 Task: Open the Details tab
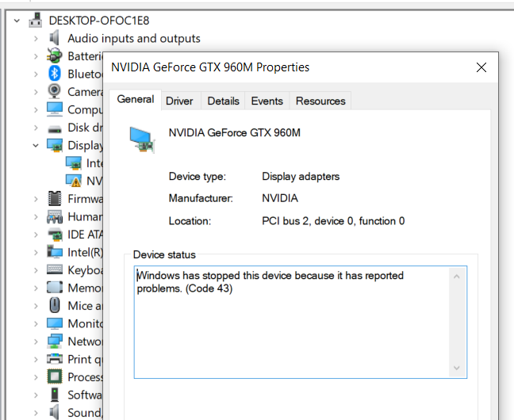pyautogui.click(x=223, y=101)
